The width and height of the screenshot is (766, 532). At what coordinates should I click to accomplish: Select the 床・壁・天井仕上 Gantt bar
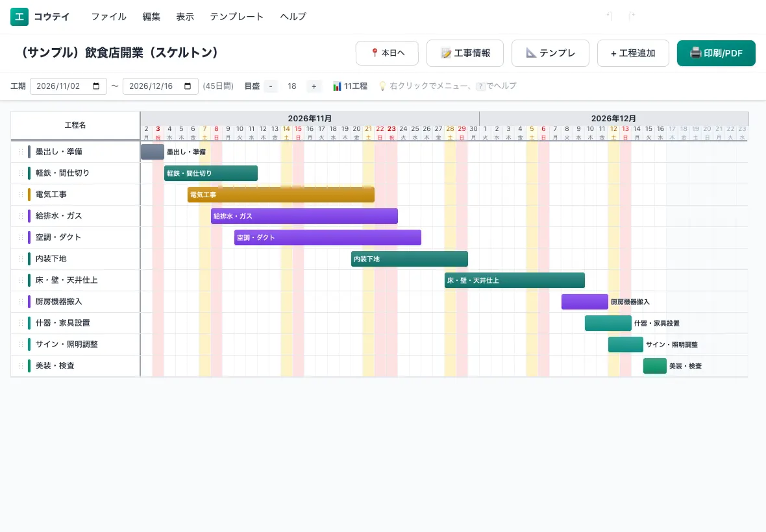515,280
